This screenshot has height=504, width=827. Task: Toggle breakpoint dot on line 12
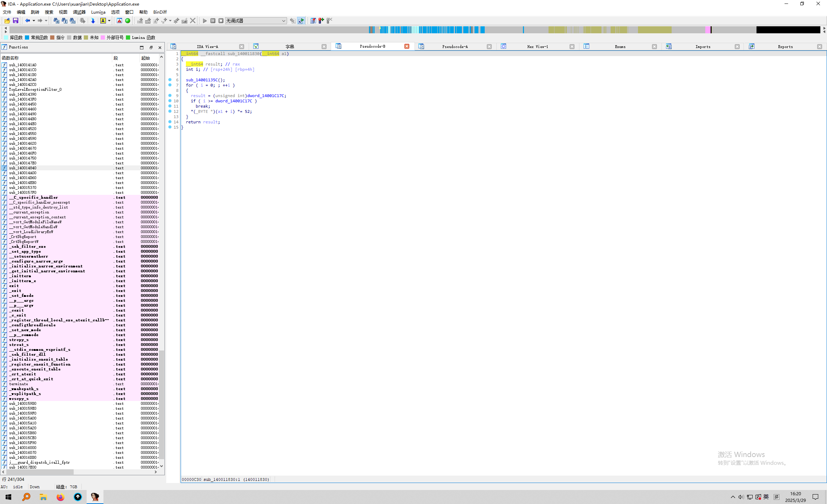[x=170, y=111]
